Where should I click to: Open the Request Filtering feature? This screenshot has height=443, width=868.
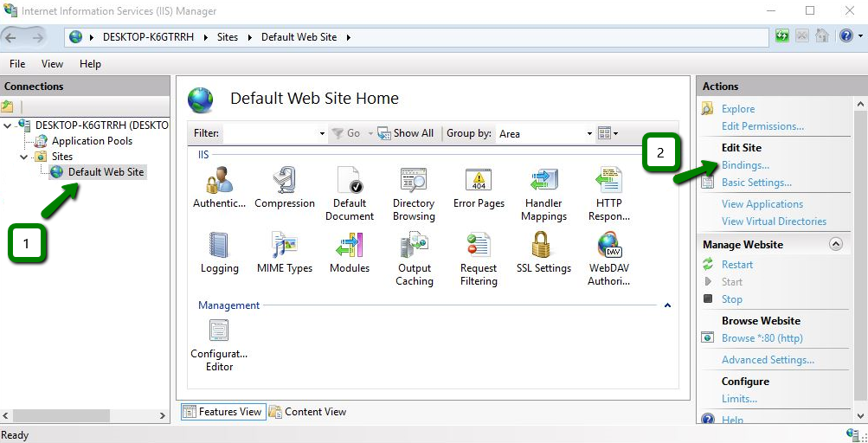479,247
